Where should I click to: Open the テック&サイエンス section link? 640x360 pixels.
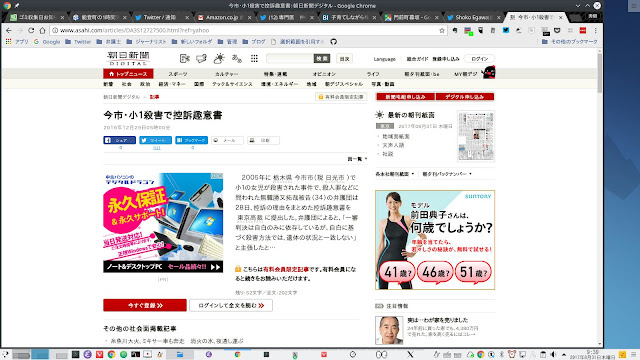click(x=232, y=84)
